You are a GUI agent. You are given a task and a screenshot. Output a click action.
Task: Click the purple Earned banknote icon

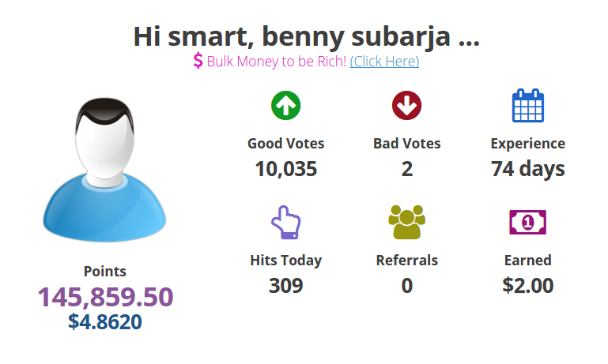tap(527, 223)
